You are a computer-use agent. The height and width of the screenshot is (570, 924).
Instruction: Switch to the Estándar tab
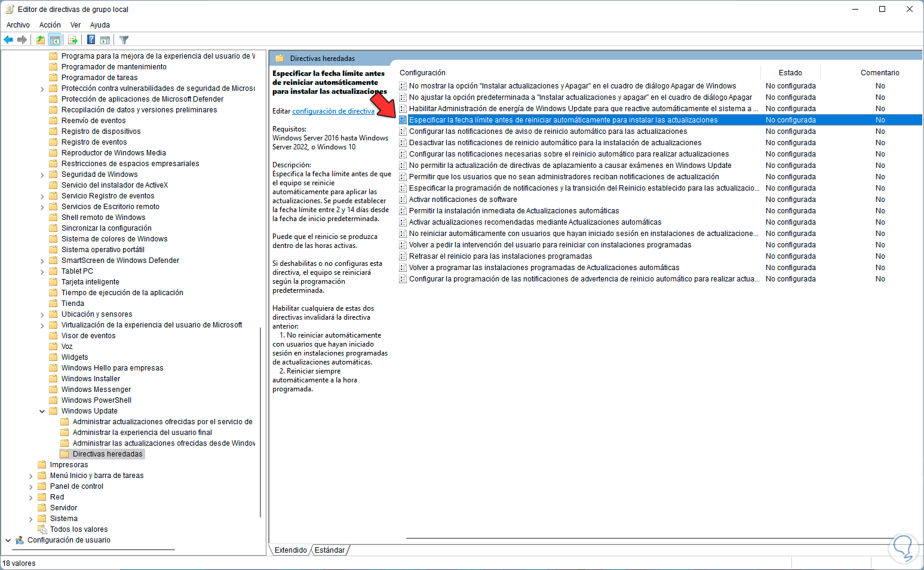pyautogui.click(x=330, y=550)
